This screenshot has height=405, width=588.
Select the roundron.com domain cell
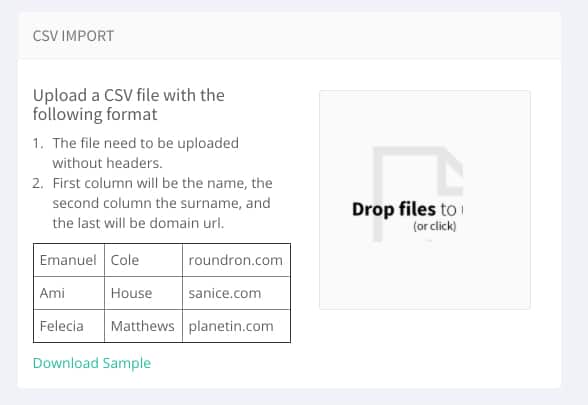pyautogui.click(x=236, y=260)
